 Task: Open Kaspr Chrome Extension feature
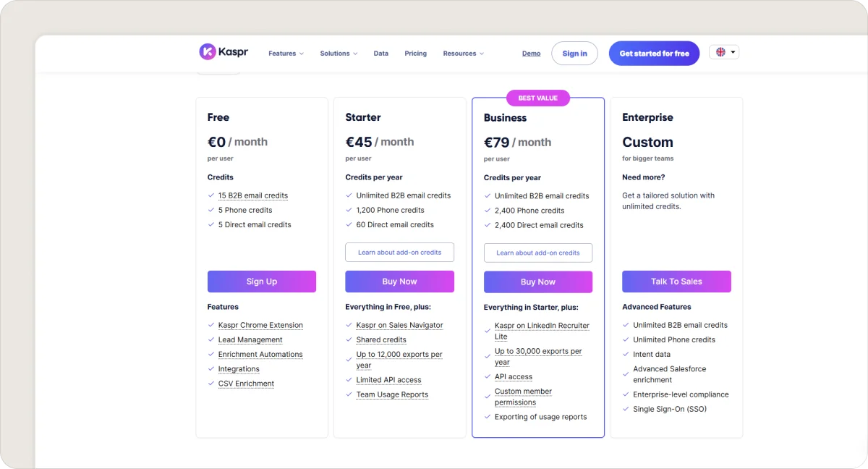pos(260,325)
